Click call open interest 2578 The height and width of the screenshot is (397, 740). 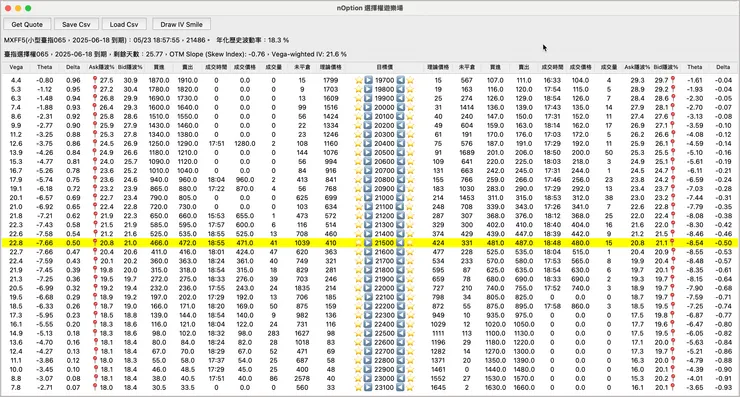pyautogui.click(x=302, y=378)
